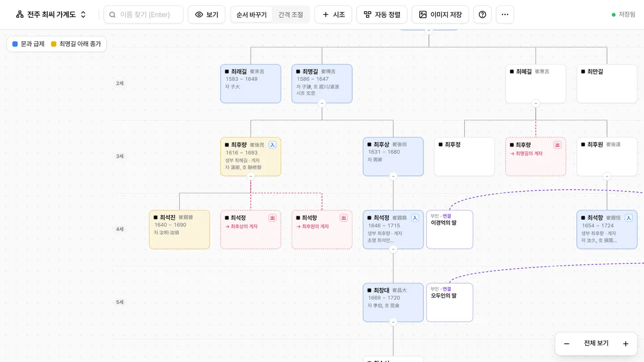This screenshot has width=644, height=362.
Task: Click the 1654 – 1724 dates text
Action: pyautogui.click(x=598, y=226)
